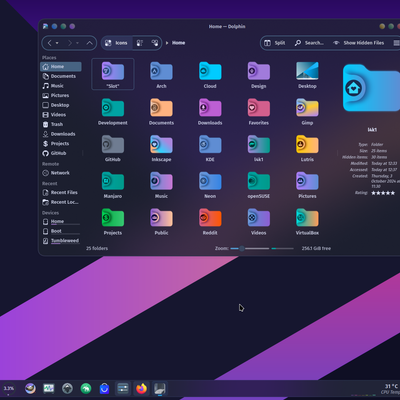Switch to Icons view mode

pyautogui.click(x=116, y=43)
